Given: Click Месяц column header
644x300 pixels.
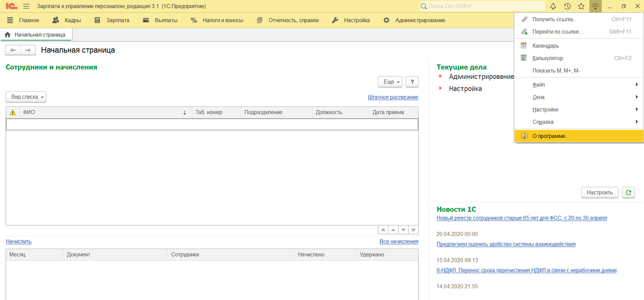Looking at the screenshot, I should [34, 254].
